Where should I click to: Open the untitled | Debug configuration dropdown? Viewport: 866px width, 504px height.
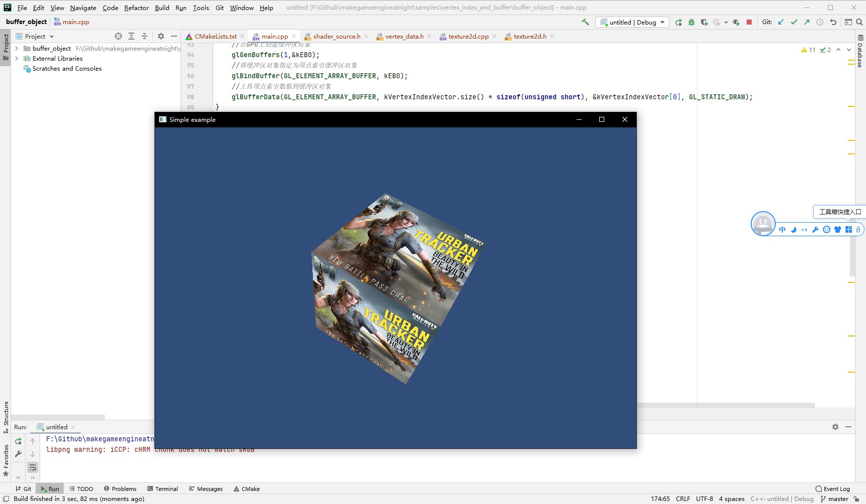632,22
